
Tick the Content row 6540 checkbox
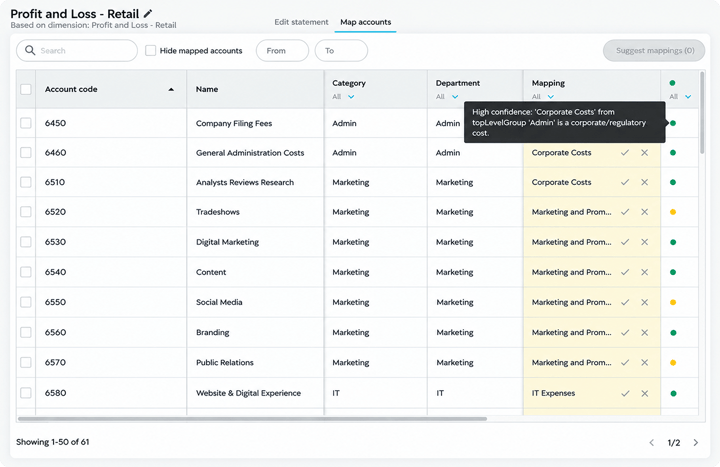tap(26, 272)
